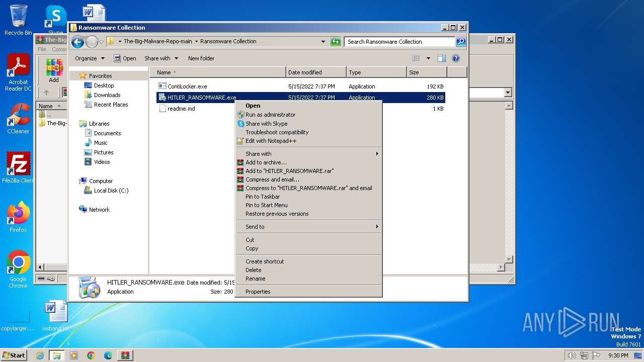The width and height of the screenshot is (644, 362).
Task: Click the volume speaker tray icon
Action: point(572,355)
